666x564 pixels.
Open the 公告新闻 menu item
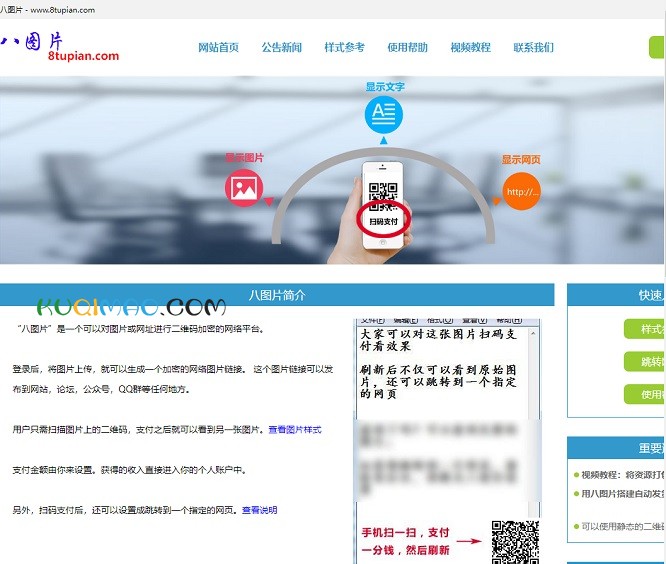coord(282,47)
